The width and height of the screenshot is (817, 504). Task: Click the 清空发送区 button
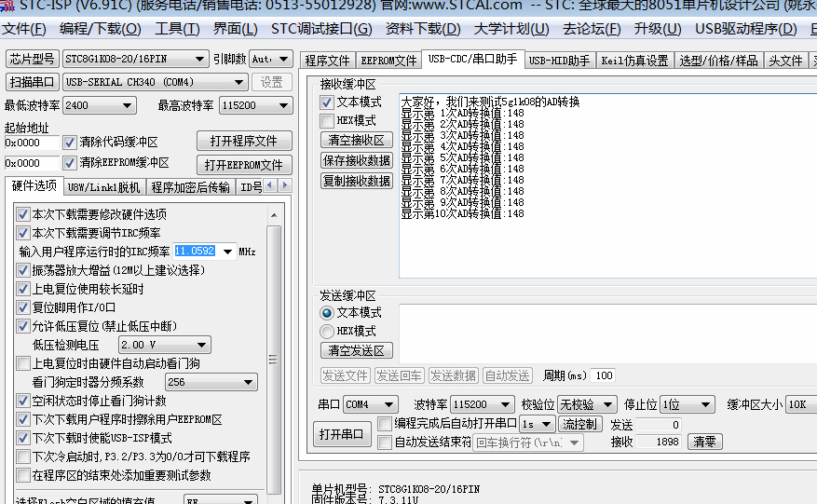pyautogui.click(x=357, y=351)
